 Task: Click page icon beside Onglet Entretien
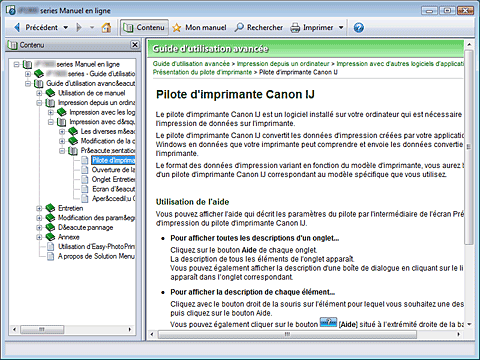tap(85, 180)
